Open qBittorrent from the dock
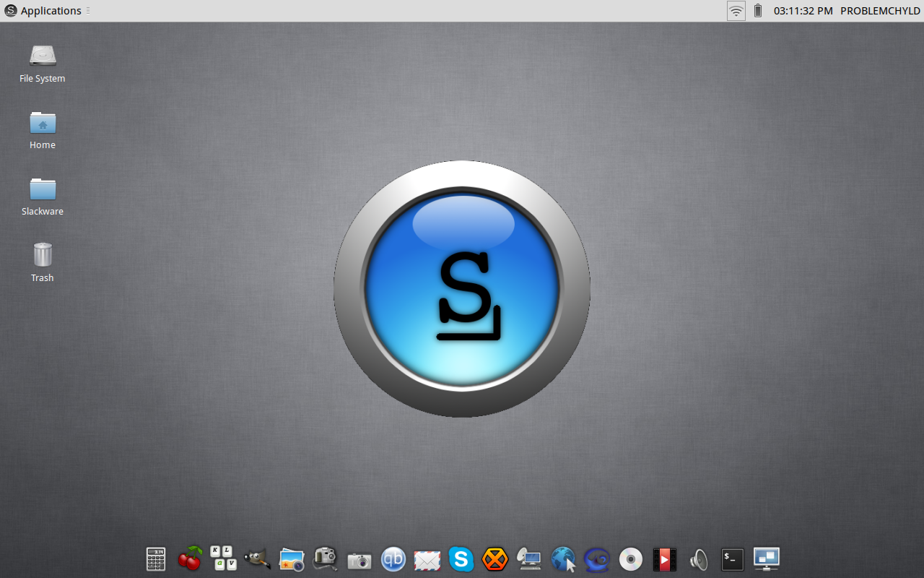 click(393, 559)
